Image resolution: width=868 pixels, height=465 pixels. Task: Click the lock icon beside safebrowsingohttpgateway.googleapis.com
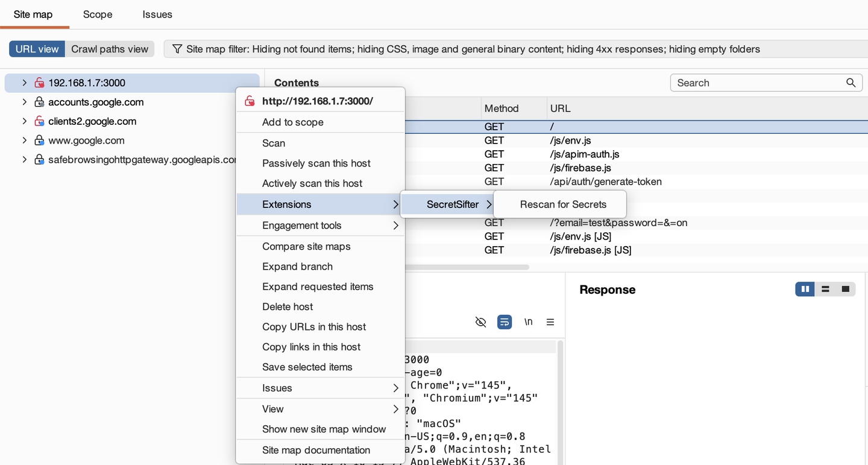pyautogui.click(x=39, y=160)
